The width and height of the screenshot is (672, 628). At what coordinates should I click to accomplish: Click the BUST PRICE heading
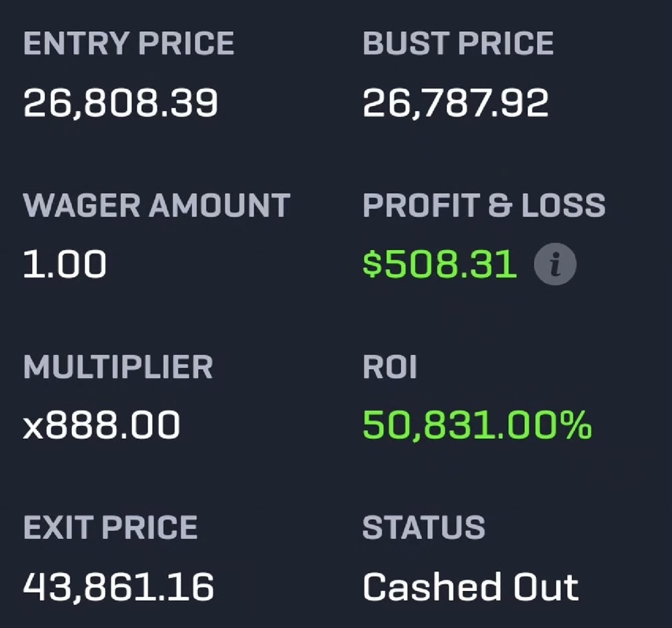point(458,43)
